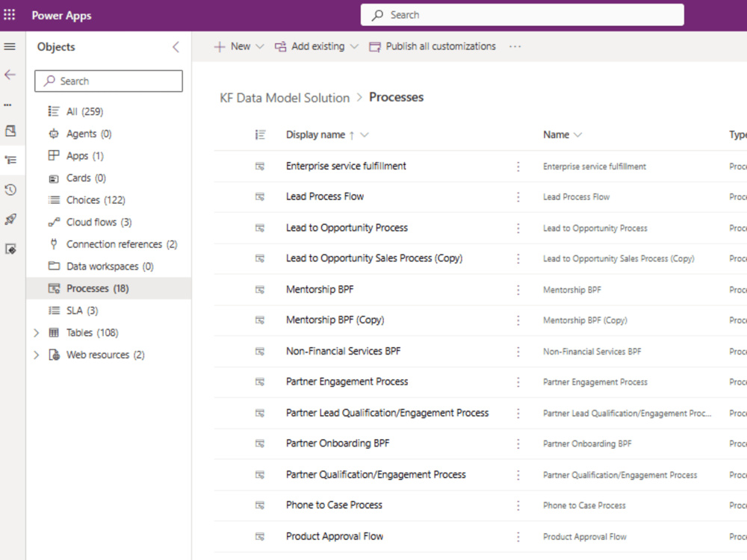The height and width of the screenshot is (560, 747).
Task: Click the Power Apps title
Action: [x=61, y=15]
